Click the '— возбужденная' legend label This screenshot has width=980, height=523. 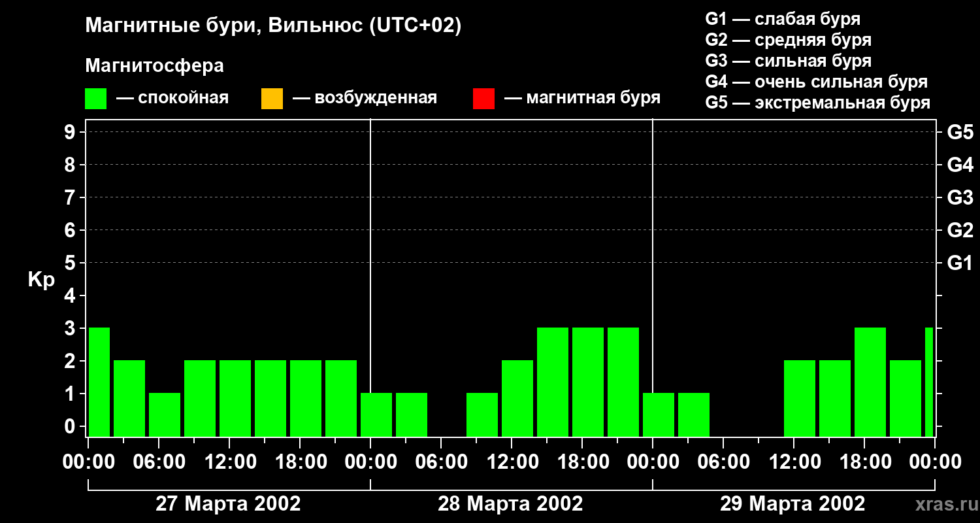[365, 98]
